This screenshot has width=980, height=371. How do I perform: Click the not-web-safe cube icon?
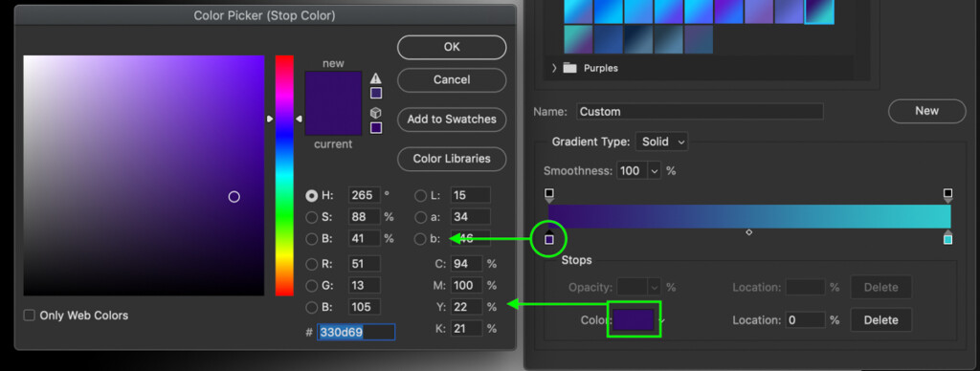(375, 113)
